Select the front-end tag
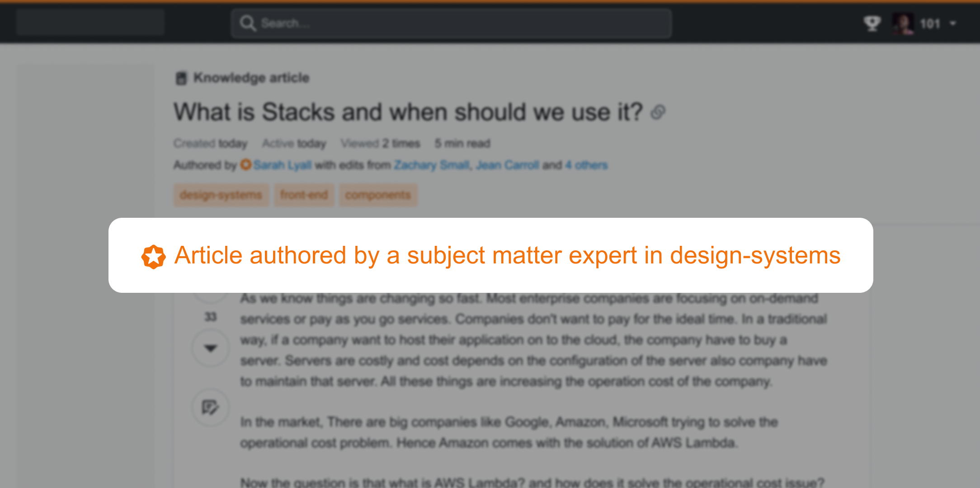The image size is (980, 488). coord(304,195)
